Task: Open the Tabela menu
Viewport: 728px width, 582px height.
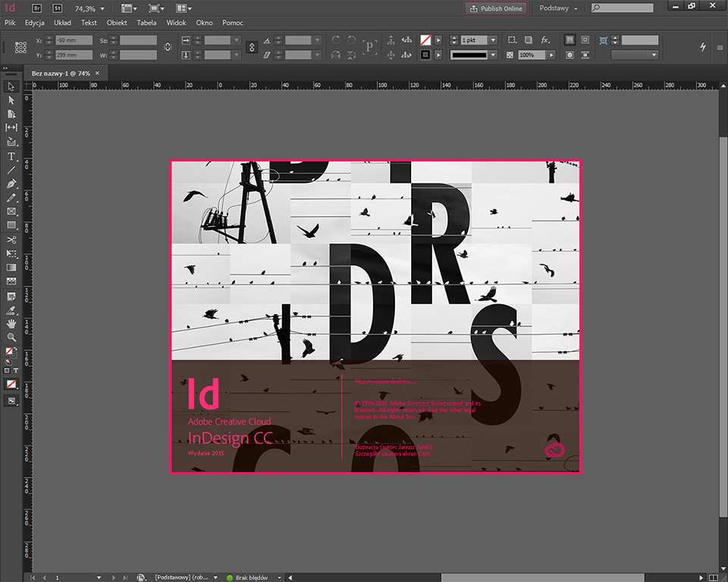Action: coord(146,23)
